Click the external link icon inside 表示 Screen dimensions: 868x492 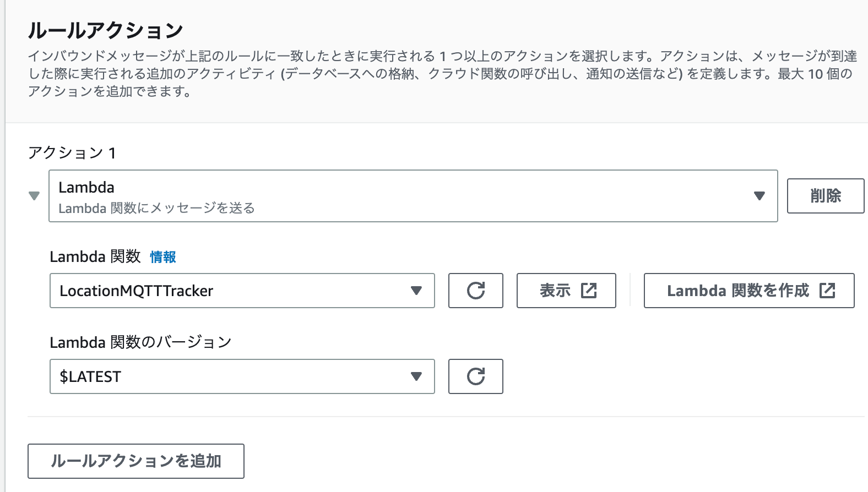tap(589, 291)
